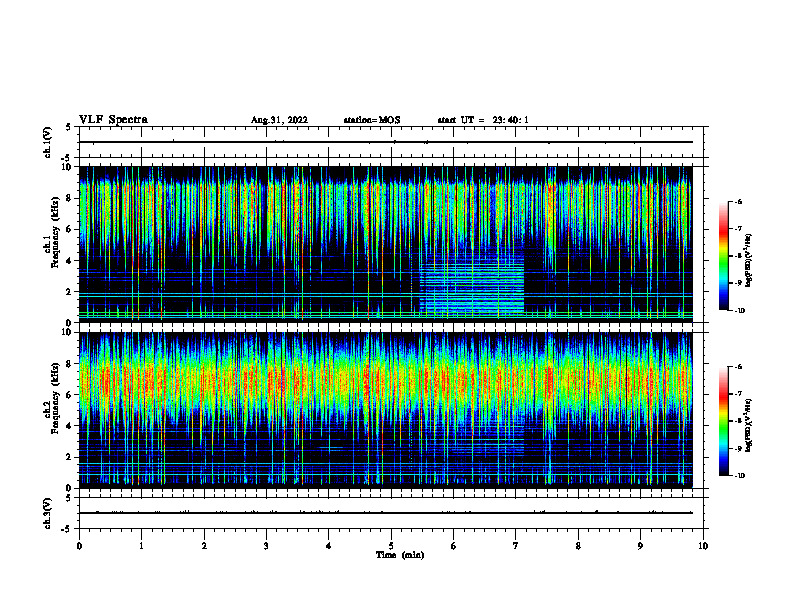Click the "4" kHz tick on ch.2 frequency axis
The height and width of the screenshot is (612, 792).
coord(70,426)
